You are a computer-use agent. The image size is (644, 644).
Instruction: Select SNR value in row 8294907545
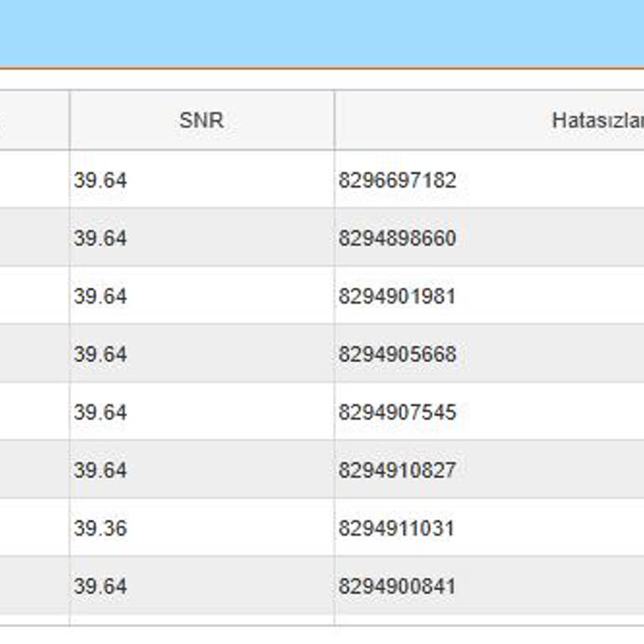point(101,412)
